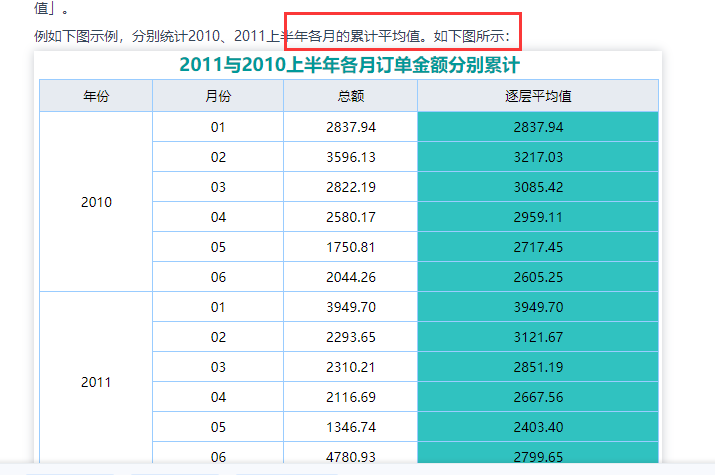Image resolution: width=715 pixels, height=475 pixels.
Task: Select the 逐层平均值 column header
Action: 538,96
